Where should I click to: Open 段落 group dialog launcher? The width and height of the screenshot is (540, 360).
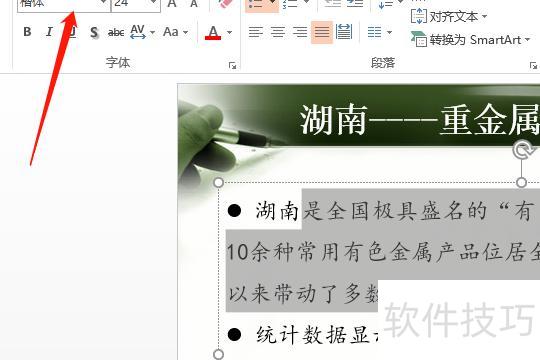click(x=533, y=65)
